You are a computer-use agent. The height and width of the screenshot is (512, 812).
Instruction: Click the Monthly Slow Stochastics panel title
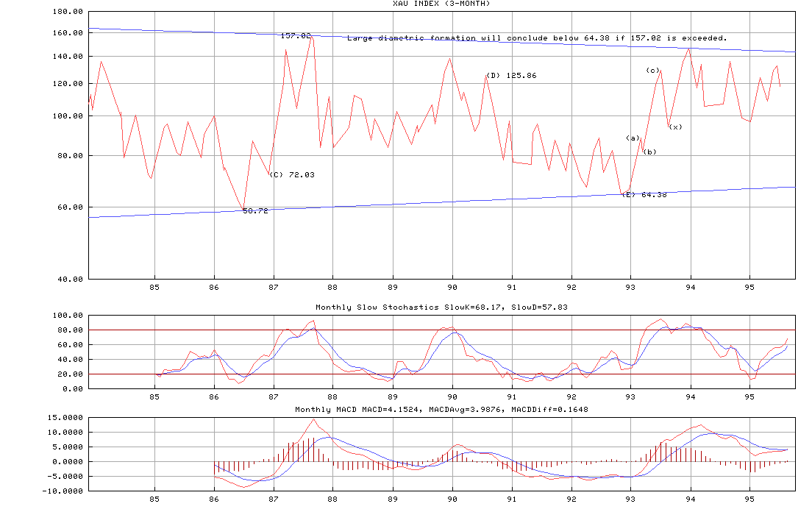point(441,307)
